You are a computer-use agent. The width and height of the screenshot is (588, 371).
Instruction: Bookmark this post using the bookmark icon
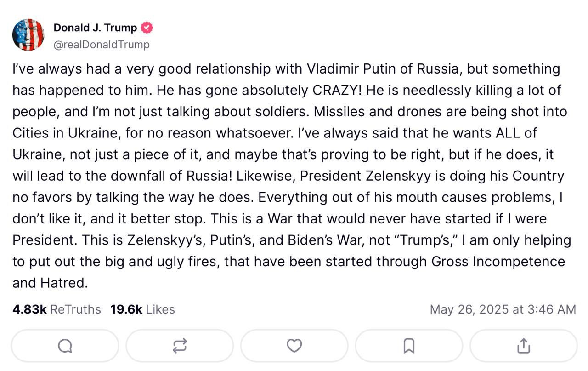tap(409, 346)
